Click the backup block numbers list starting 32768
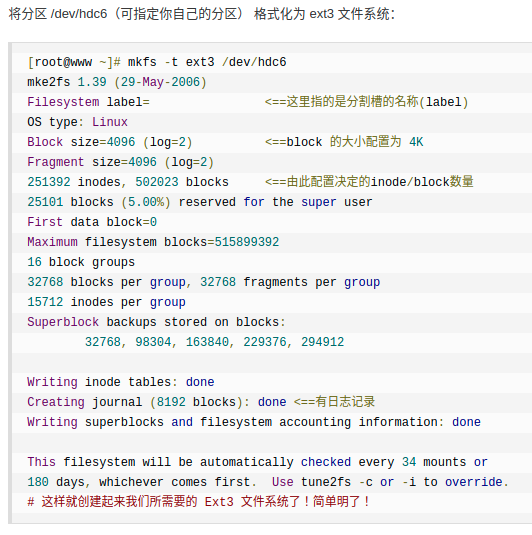 tap(215, 342)
